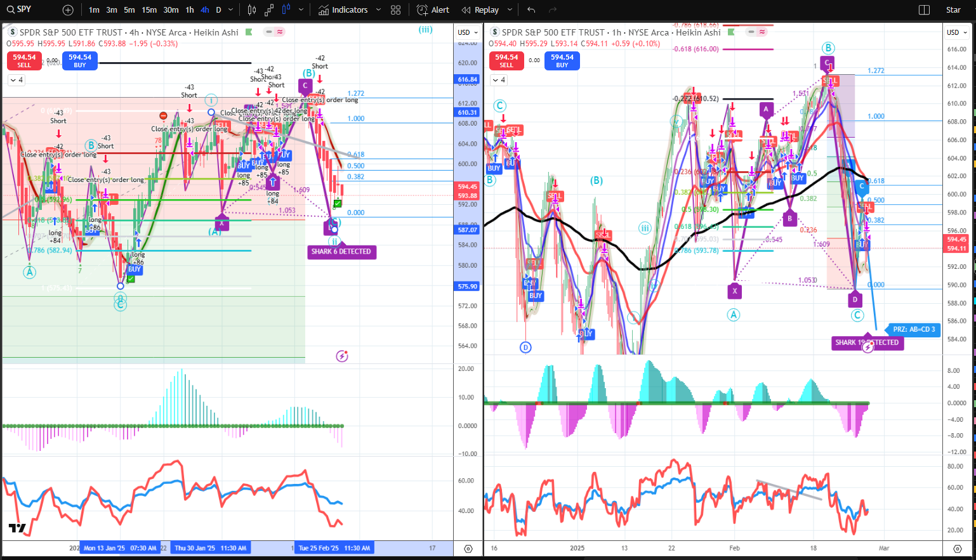Redo the chart action
The height and width of the screenshot is (560, 976).
(x=553, y=10)
